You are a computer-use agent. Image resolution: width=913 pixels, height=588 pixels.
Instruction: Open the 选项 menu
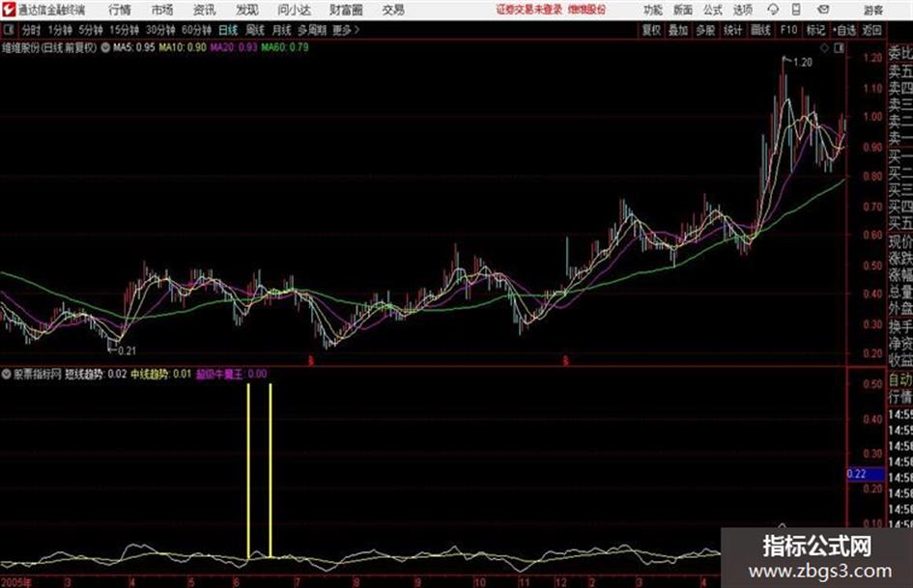[x=742, y=10]
